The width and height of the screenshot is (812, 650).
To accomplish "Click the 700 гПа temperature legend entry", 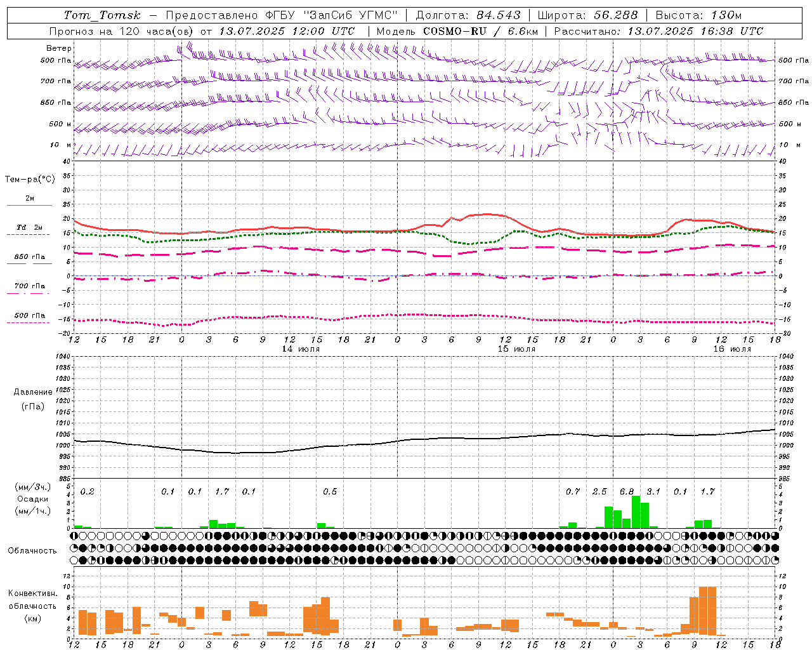I will 30,286.
